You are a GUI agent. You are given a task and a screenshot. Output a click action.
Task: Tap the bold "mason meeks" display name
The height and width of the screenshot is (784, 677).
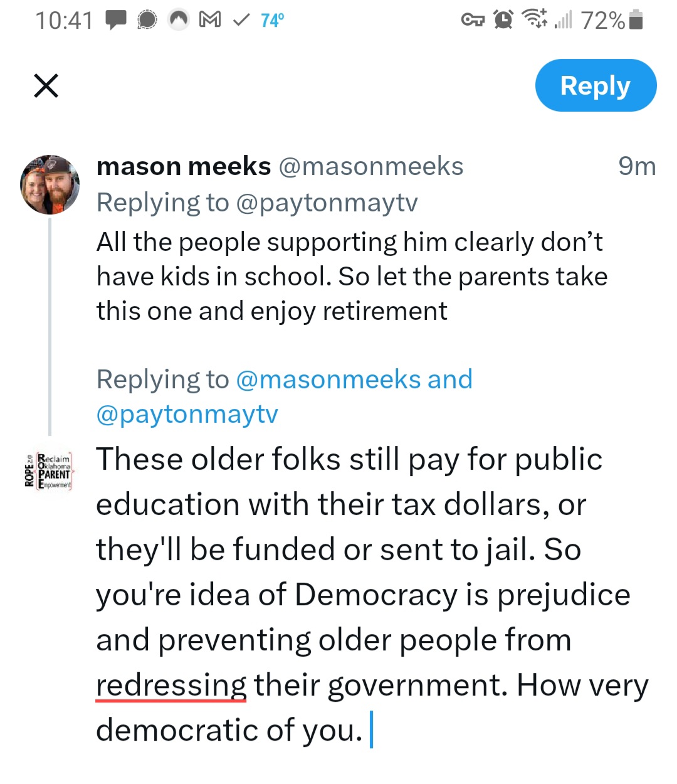pos(184,167)
